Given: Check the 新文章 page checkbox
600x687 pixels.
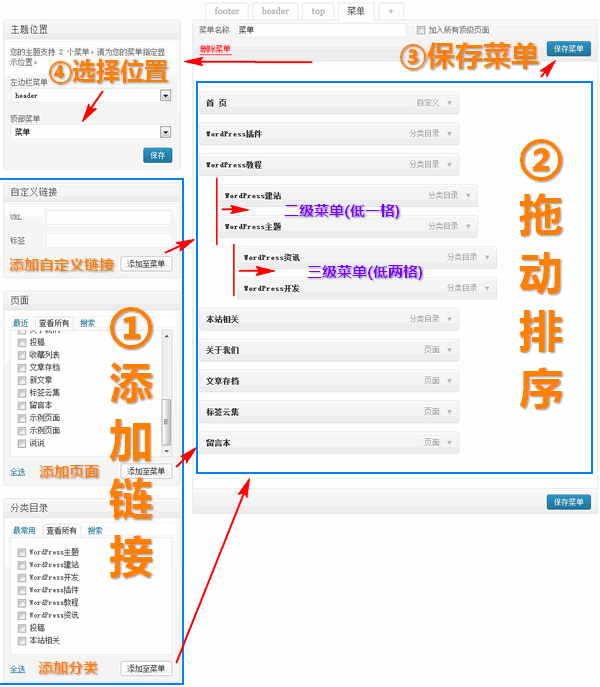Looking at the screenshot, I should tap(21, 380).
